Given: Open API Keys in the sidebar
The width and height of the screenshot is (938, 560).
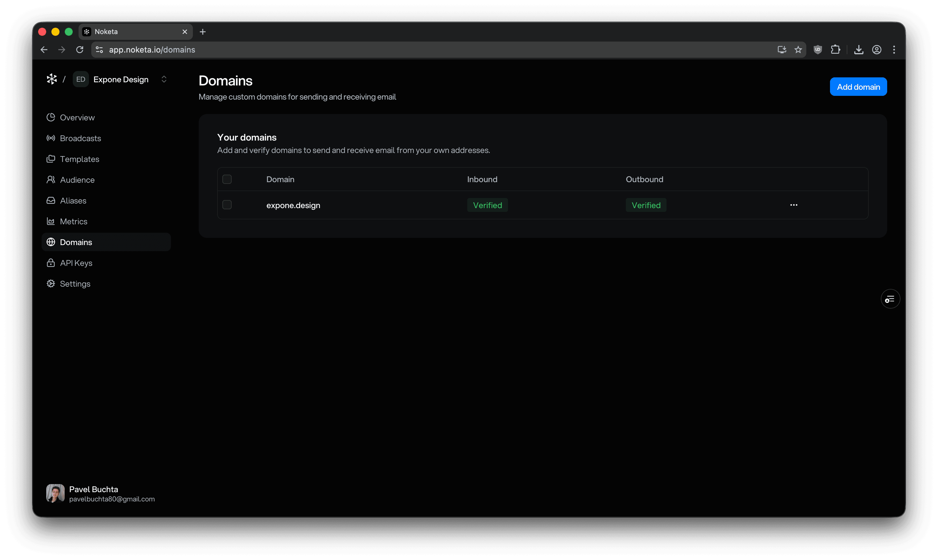Looking at the screenshot, I should click(76, 263).
